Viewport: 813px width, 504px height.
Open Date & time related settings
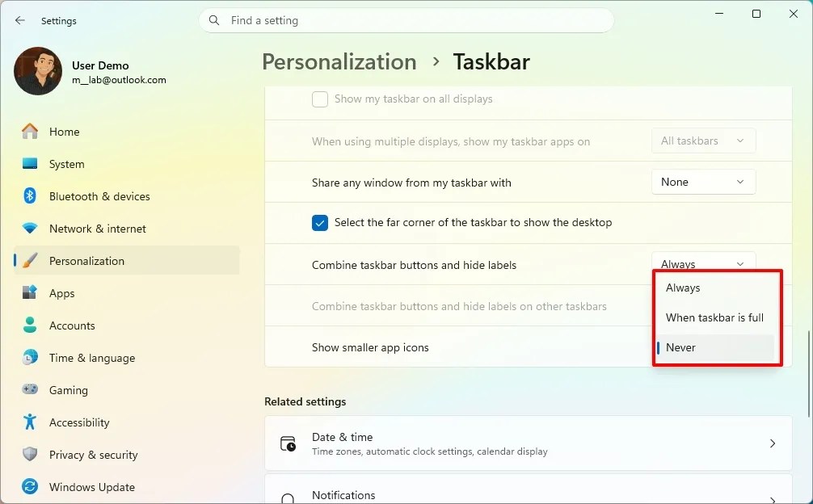tap(529, 443)
